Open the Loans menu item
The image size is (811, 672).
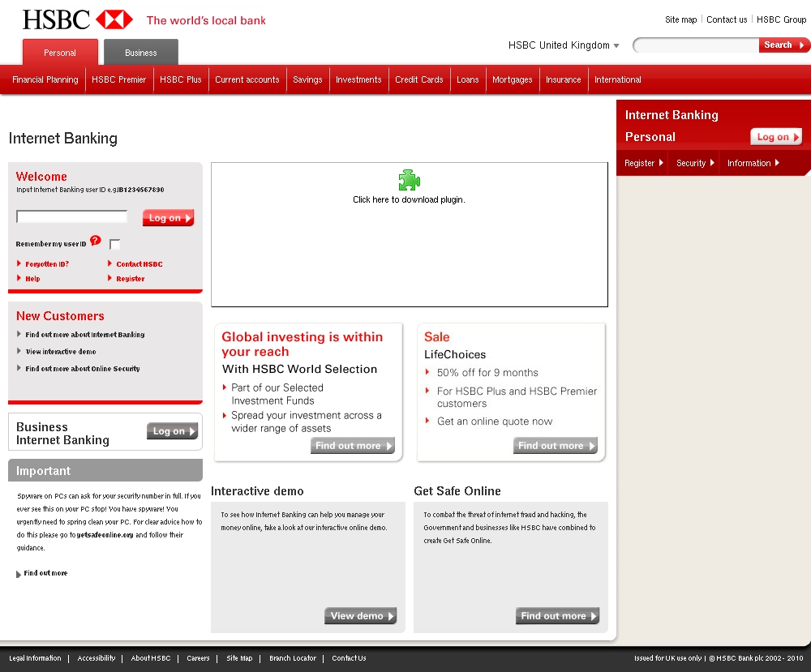468,79
